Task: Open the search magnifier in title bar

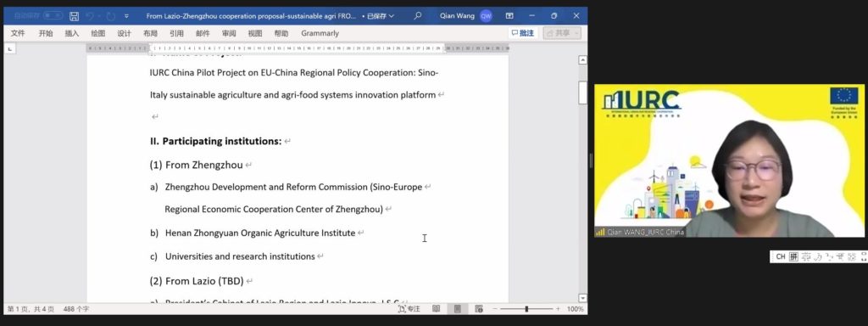Action: tap(418, 15)
